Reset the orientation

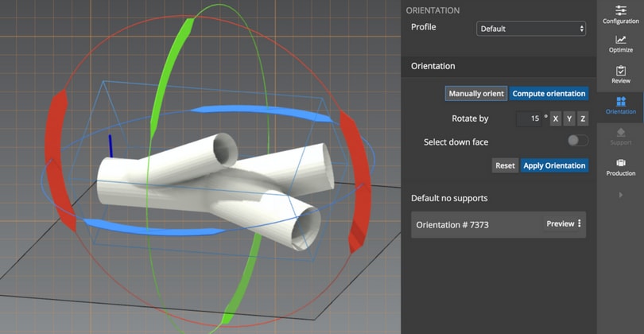[505, 165]
